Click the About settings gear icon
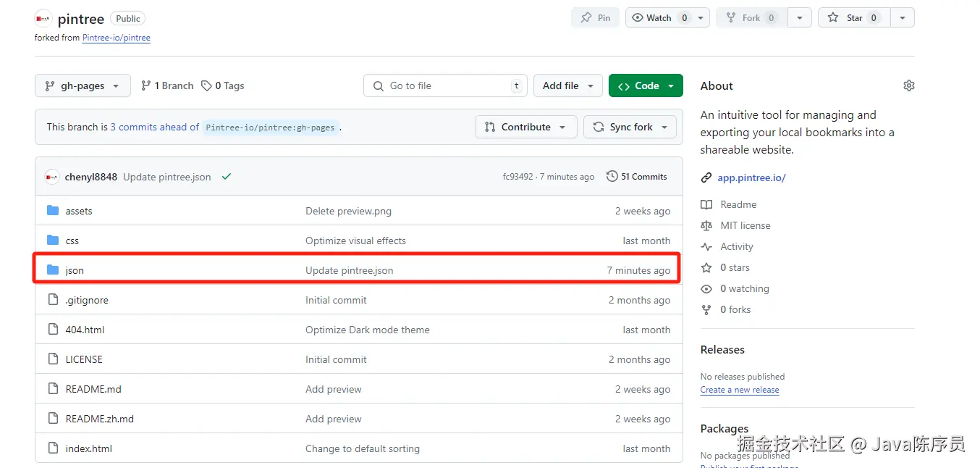 (x=908, y=85)
